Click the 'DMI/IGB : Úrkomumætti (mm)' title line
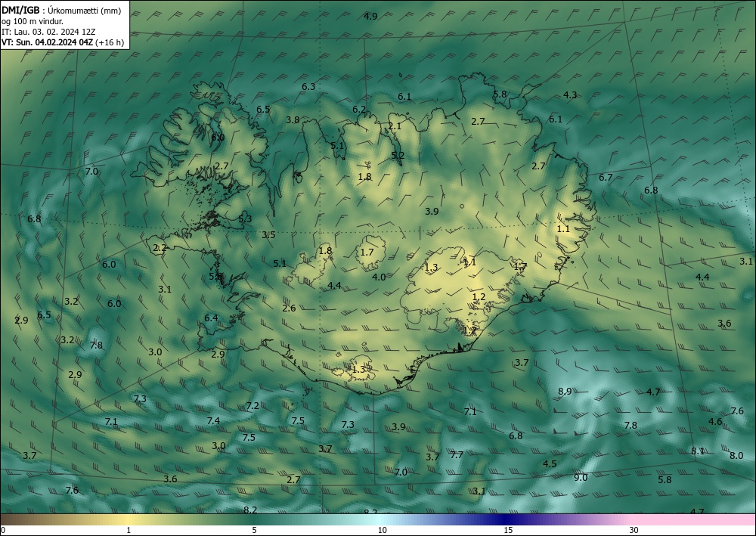 click(x=61, y=11)
